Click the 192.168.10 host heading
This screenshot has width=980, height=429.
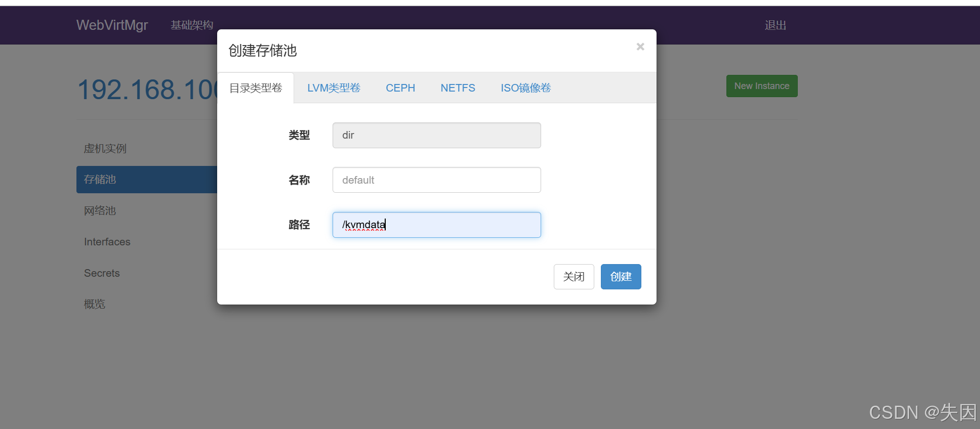click(x=147, y=90)
